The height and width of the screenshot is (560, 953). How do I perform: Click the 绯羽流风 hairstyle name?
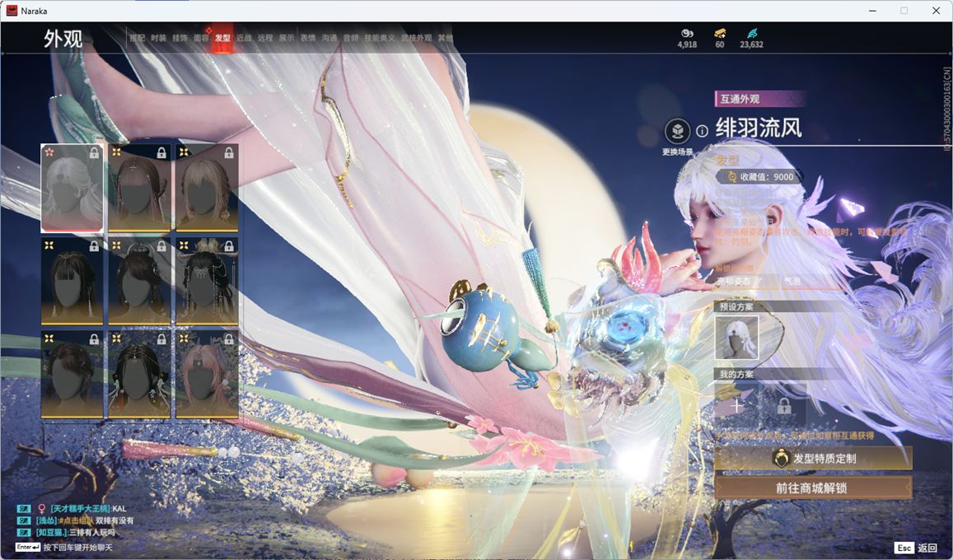click(x=759, y=128)
